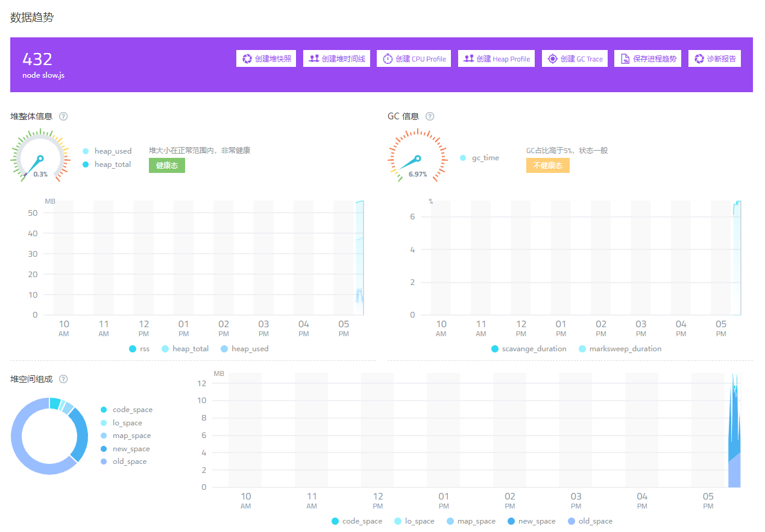Image resolution: width=765 pixels, height=532 pixels.
Task: Toggle heap_total in heap chart legend
Action: 184,349
